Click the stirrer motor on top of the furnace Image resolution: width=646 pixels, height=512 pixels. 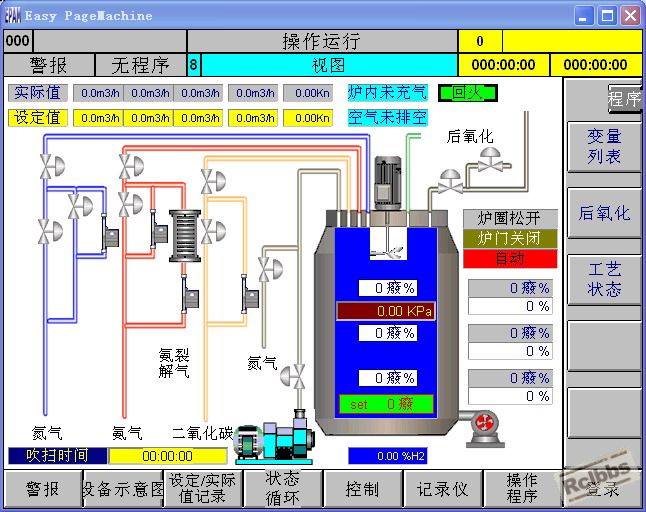pos(387,183)
